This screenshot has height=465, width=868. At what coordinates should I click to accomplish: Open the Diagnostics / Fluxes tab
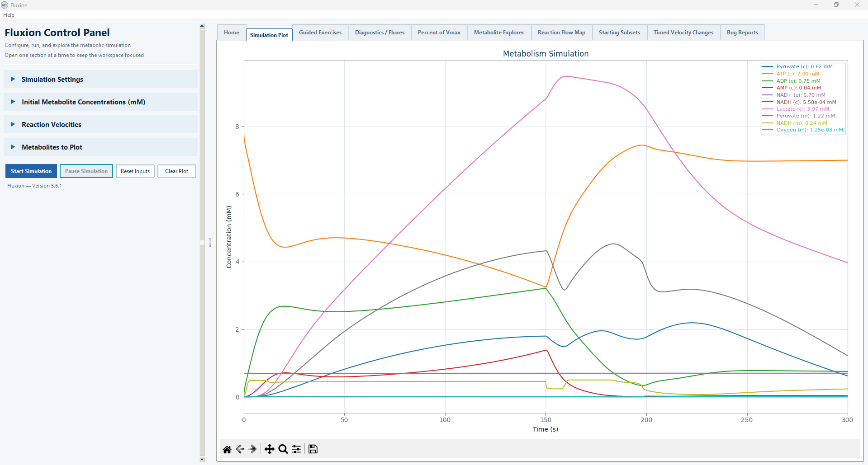(380, 33)
